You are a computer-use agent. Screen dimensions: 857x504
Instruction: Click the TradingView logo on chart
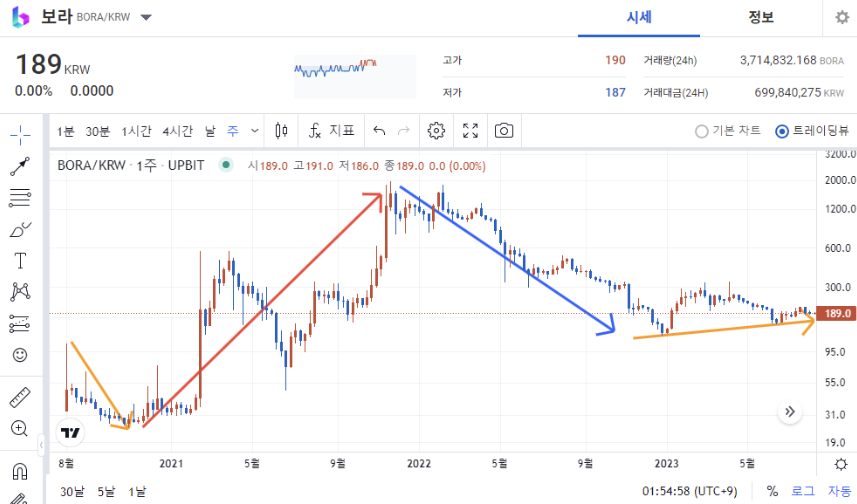click(x=71, y=432)
